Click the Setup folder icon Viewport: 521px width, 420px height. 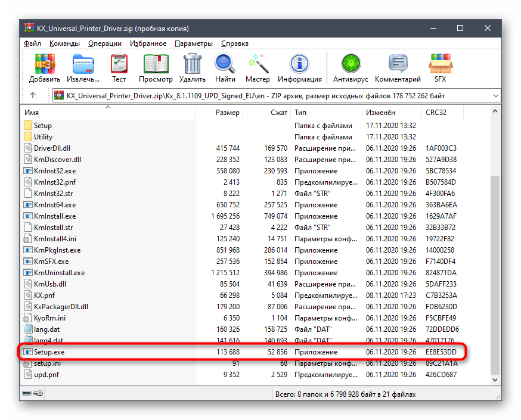tap(28, 126)
